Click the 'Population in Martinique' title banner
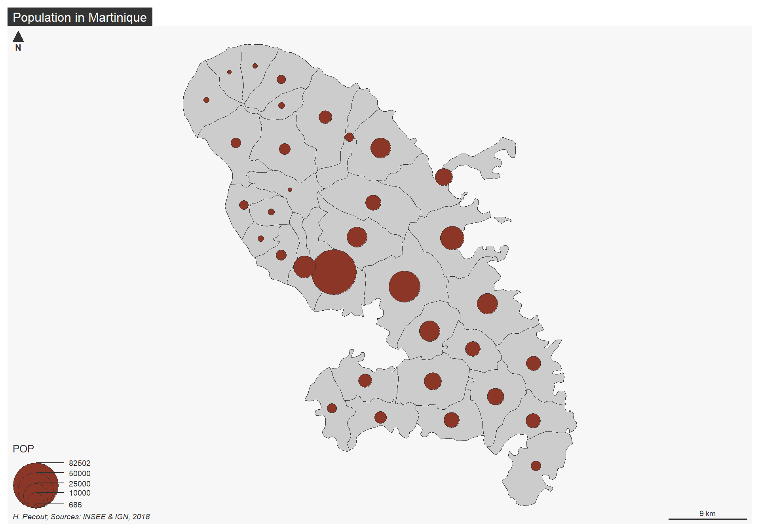Viewport: 760px width, 532px height. click(80, 17)
